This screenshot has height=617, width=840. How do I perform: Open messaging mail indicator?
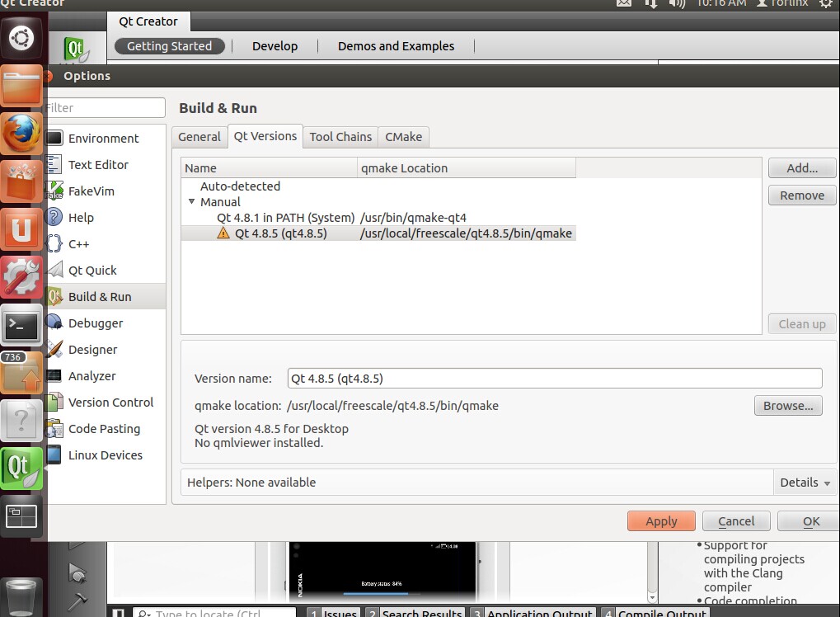coord(623,3)
